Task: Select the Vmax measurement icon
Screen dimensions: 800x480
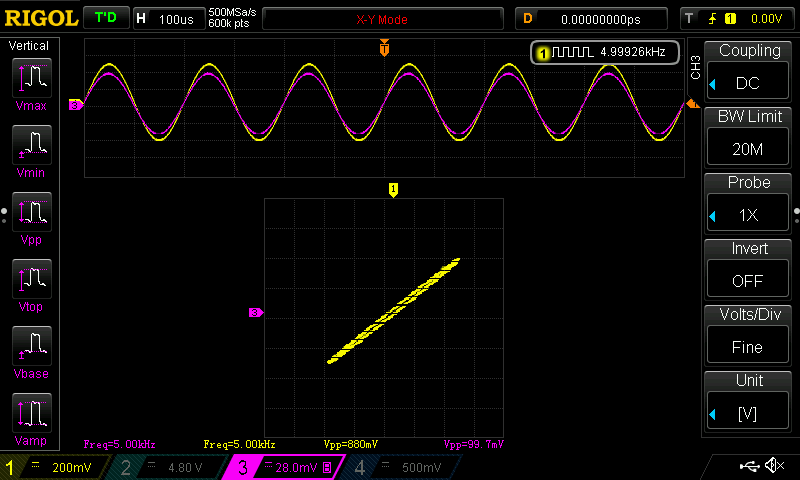Action: click(32, 78)
